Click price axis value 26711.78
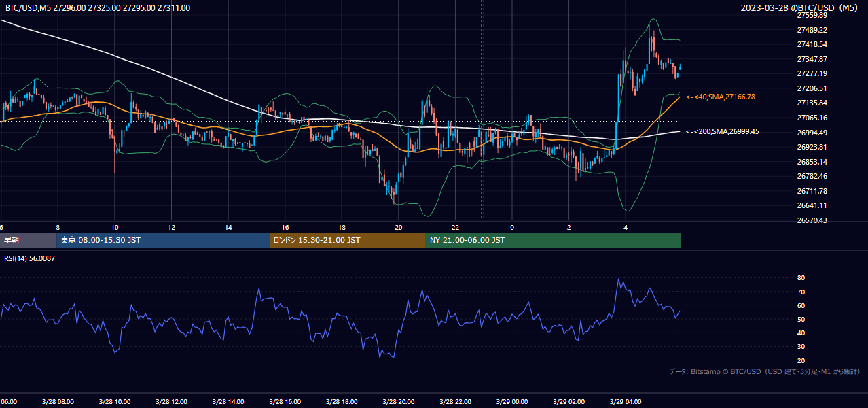Screen dimensions: 868x408 812,191
